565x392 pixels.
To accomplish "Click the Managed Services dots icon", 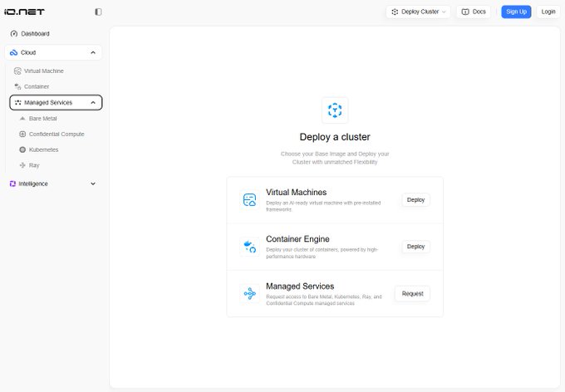I will (x=18, y=103).
